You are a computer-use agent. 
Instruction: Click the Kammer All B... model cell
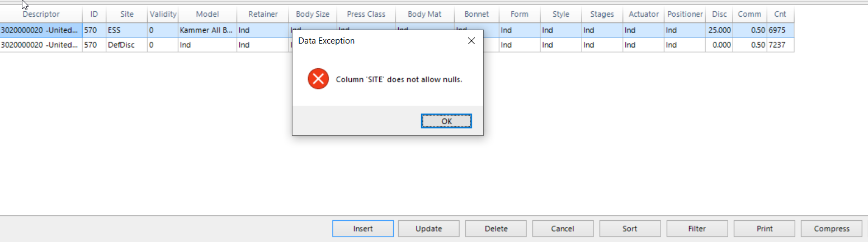(x=206, y=30)
